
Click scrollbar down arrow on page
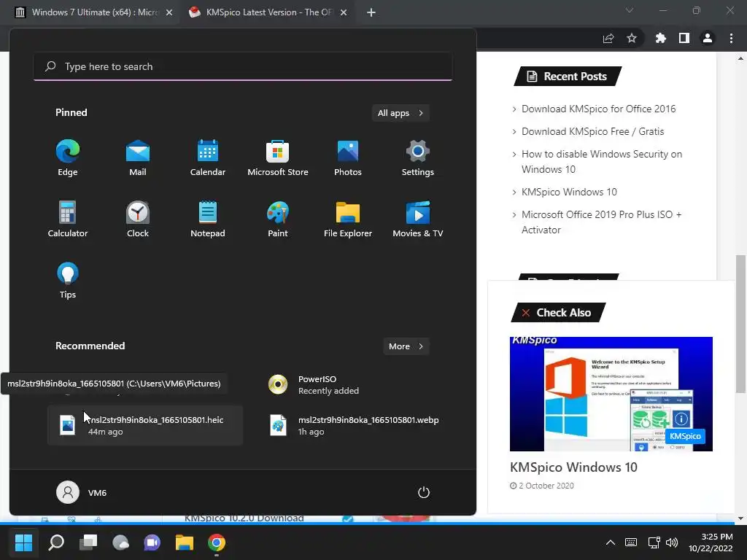pos(740,518)
